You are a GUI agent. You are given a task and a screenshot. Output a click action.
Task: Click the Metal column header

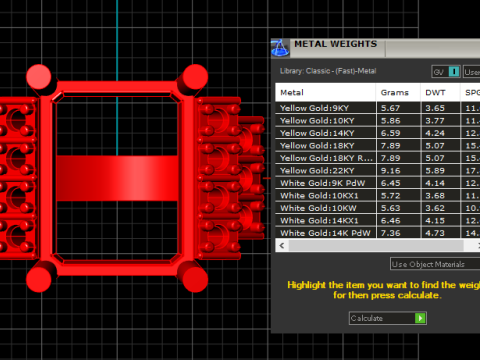(x=326, y=92)
